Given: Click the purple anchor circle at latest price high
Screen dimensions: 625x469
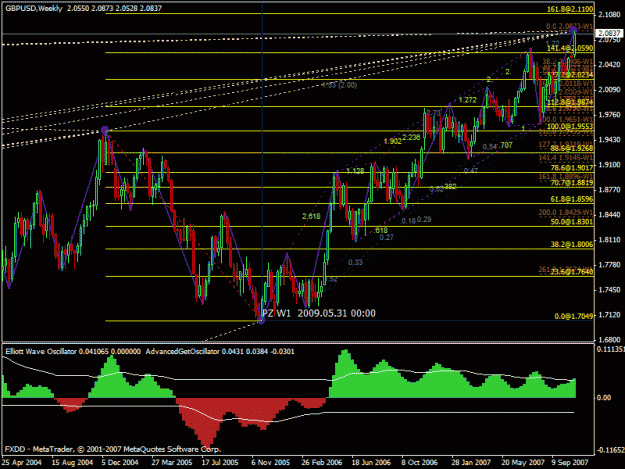Looking at the screenshot, I should (574, 29).
